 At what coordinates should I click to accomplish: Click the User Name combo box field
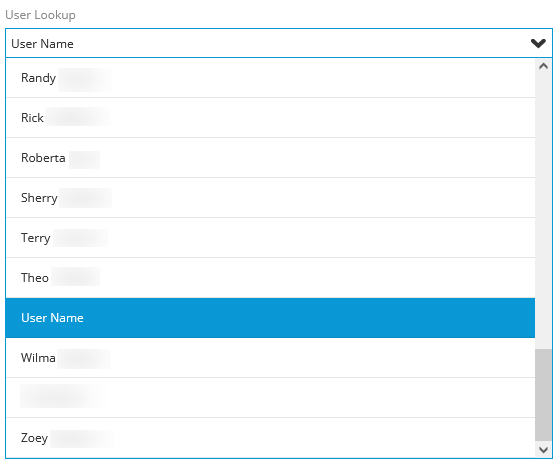point(279,43)
